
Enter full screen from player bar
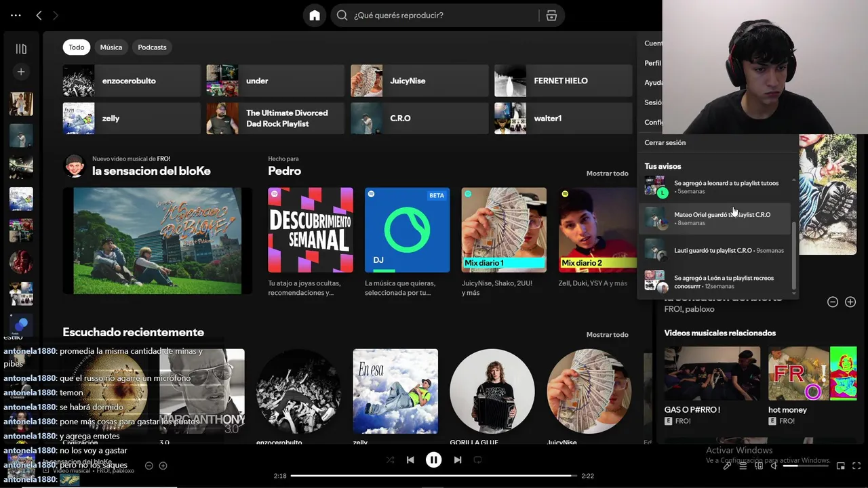pos(856,466)
